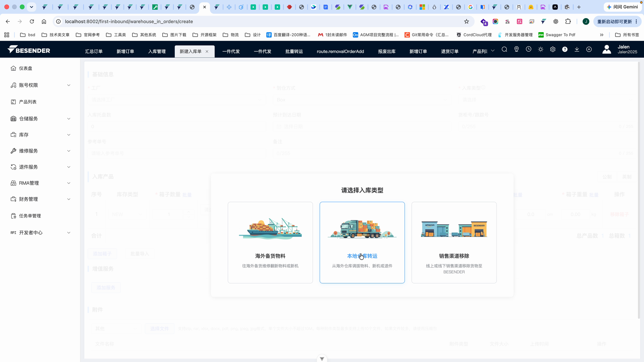Click the user avatar icon
This screenshot has width=644, height=362.
[607, 50]
